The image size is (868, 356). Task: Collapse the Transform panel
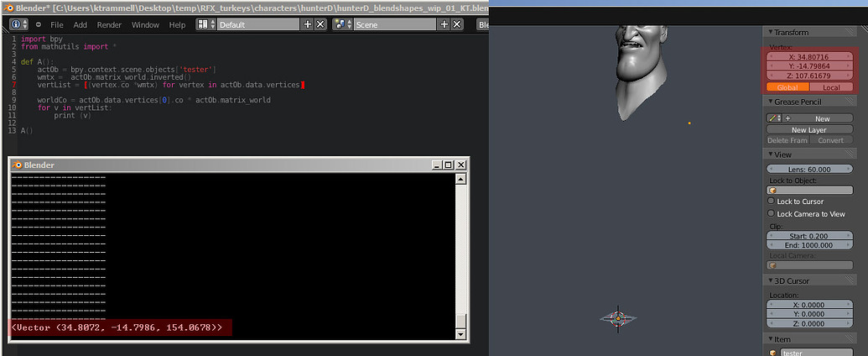771,32
